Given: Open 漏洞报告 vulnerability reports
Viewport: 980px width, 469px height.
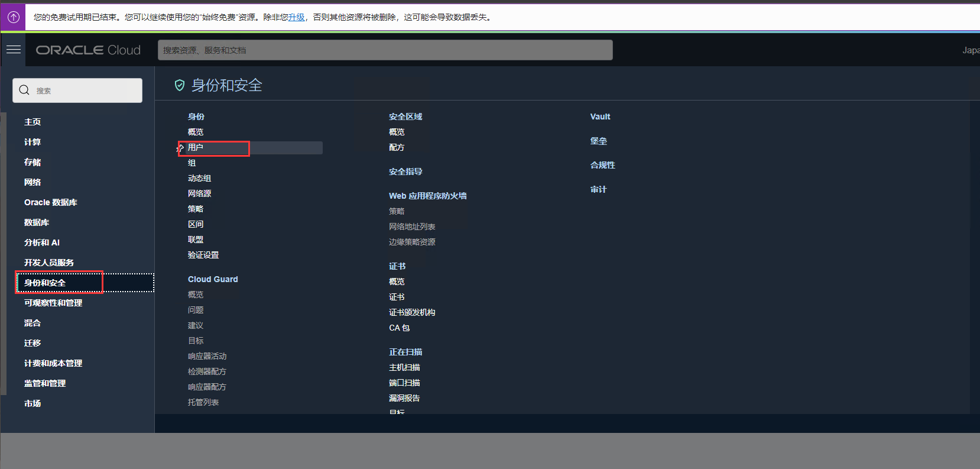Looking at the screenshot, I should (404, 398).
